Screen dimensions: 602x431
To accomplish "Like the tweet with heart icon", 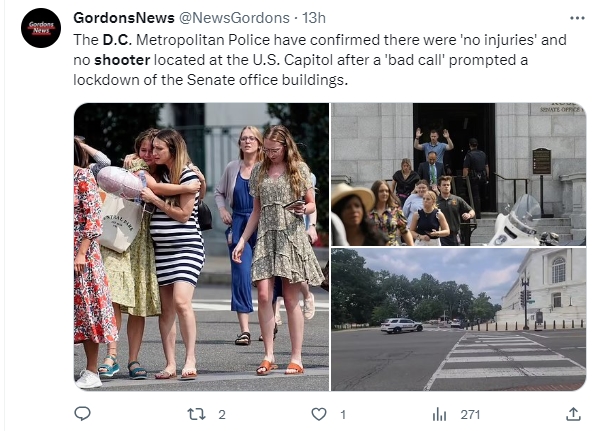I will (319, 414).
